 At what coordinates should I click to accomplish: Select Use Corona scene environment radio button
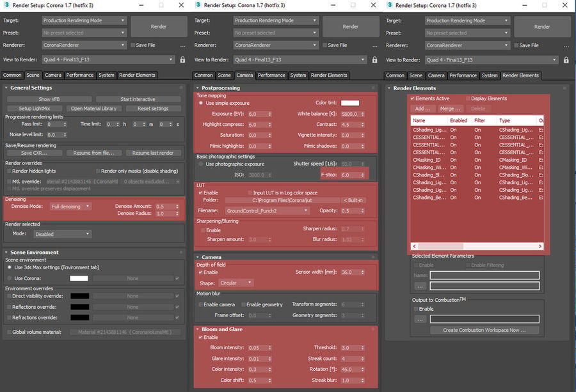10,278
